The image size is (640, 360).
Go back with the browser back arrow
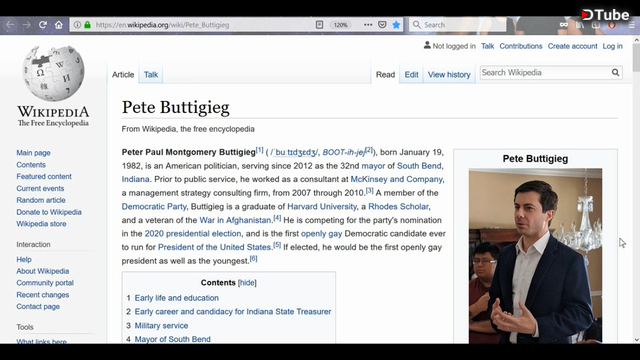pyautogui.click(x=10, y=25)
